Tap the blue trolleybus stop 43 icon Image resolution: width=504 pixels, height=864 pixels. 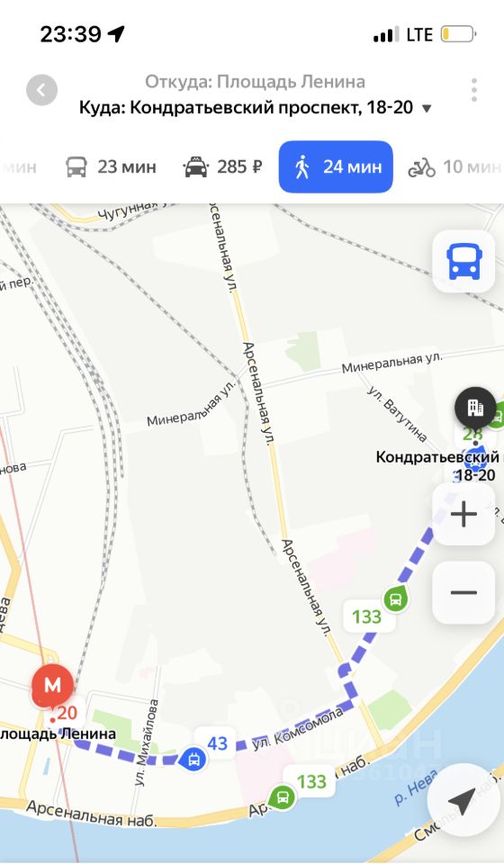(193, 760)
